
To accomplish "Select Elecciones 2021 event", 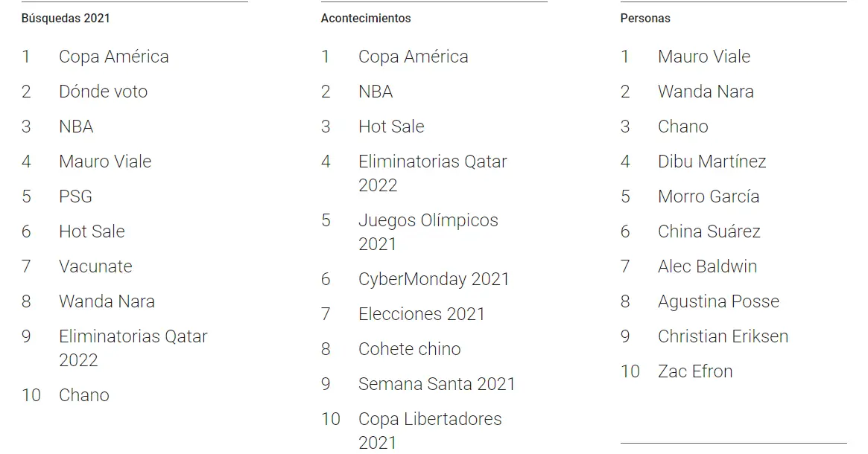I will 421,313.
